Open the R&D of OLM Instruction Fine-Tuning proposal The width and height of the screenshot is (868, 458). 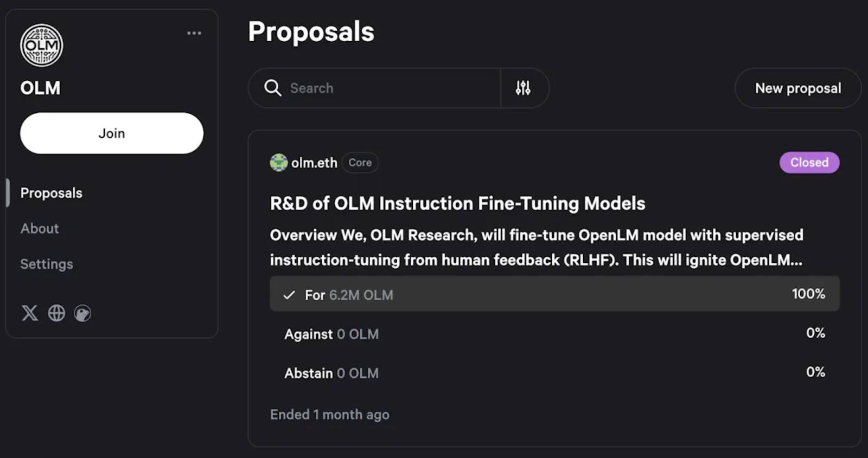457,203
